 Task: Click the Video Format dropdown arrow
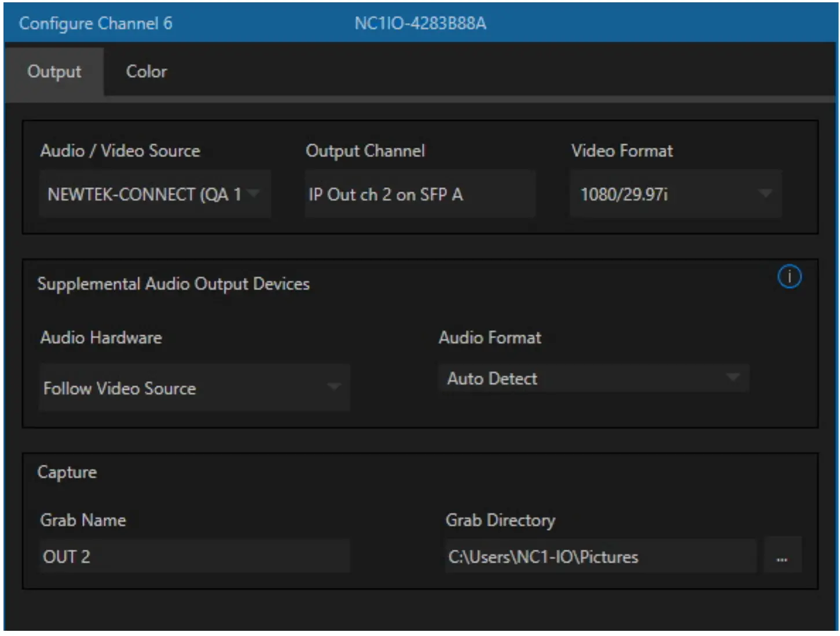(765, 193)
